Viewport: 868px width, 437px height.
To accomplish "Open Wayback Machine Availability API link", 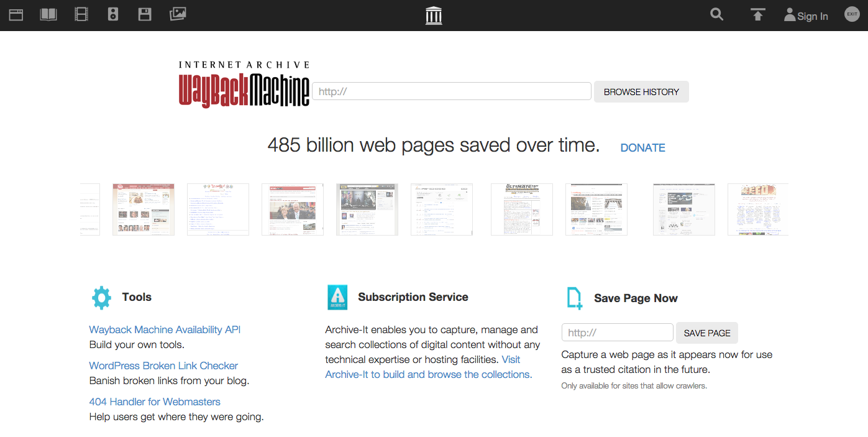I will click(165, 329).
